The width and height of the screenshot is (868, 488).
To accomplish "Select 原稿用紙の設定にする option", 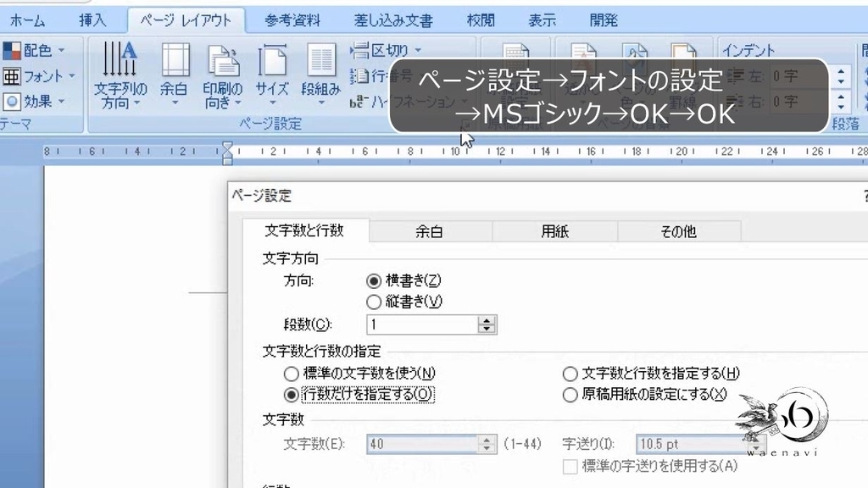I will pos(570,395).
